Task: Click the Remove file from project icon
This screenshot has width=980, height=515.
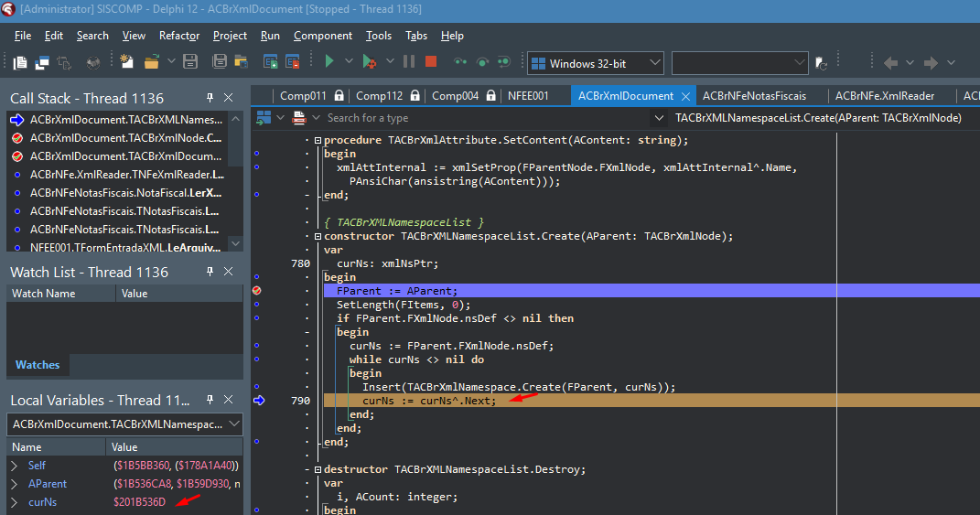Action: (293, 61)
